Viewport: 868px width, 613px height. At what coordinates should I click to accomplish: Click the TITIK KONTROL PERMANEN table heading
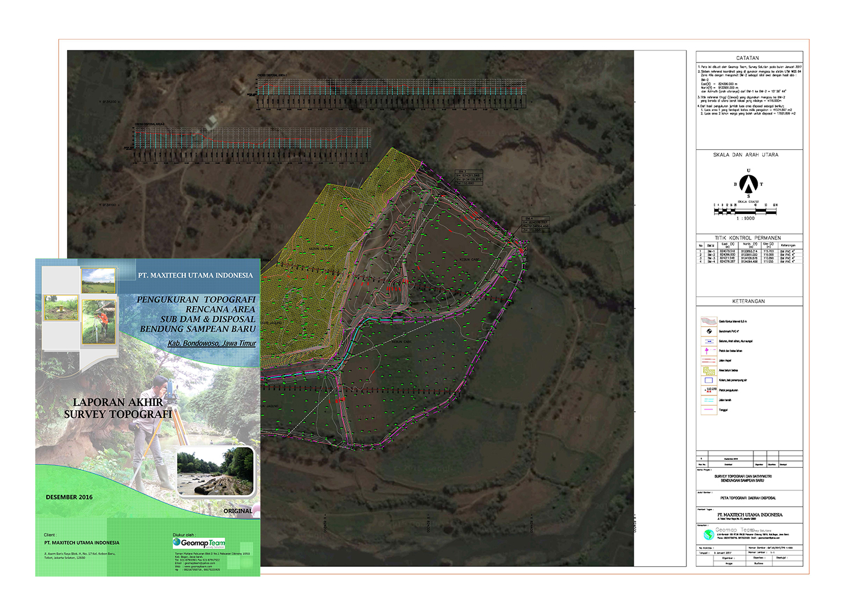[748, 238]
